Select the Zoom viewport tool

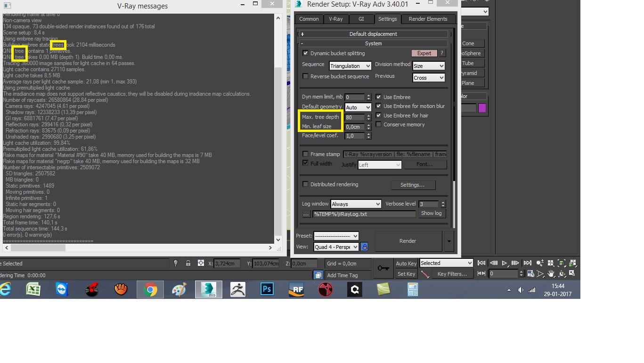[541, 263]
